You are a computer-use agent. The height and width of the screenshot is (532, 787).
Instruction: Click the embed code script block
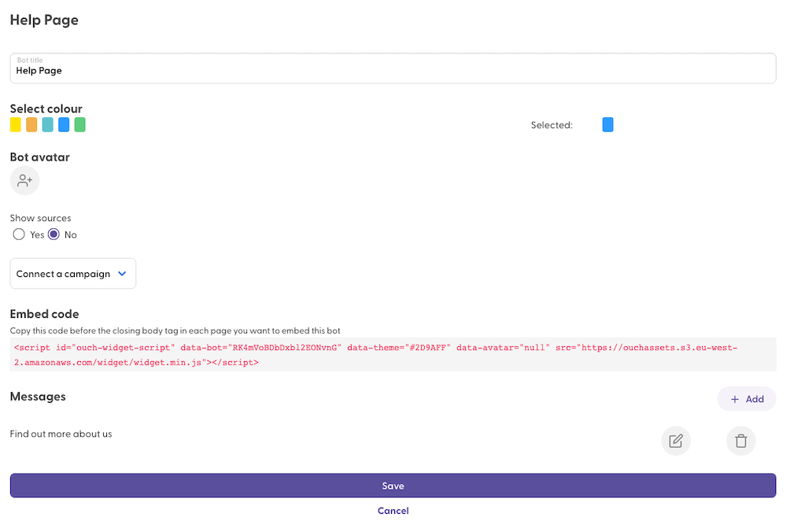[393, 355]
